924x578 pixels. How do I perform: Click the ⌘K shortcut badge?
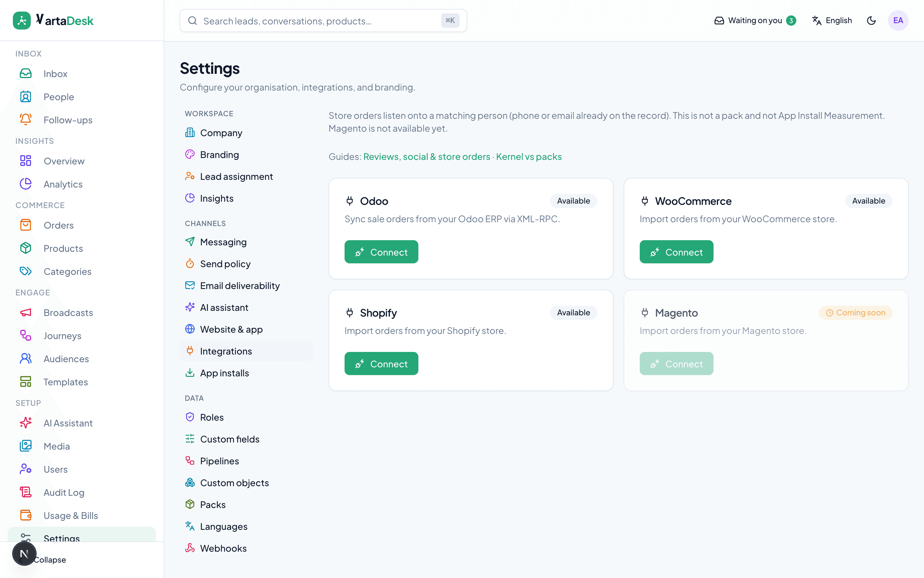(x=450, y=21)
